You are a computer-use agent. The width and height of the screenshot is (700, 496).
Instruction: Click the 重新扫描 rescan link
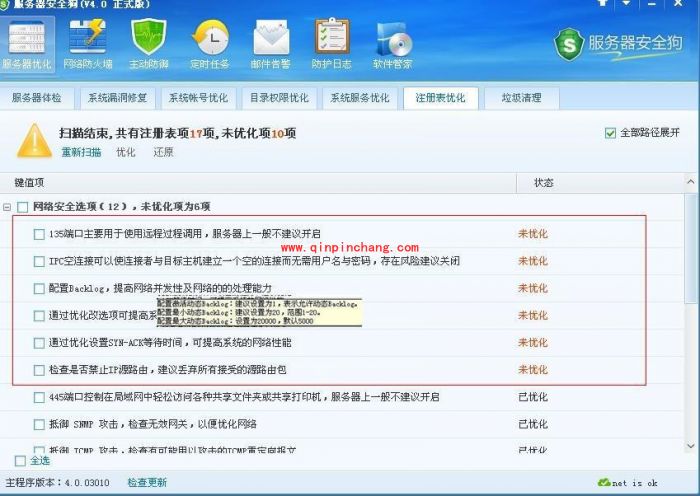[81, 152]
